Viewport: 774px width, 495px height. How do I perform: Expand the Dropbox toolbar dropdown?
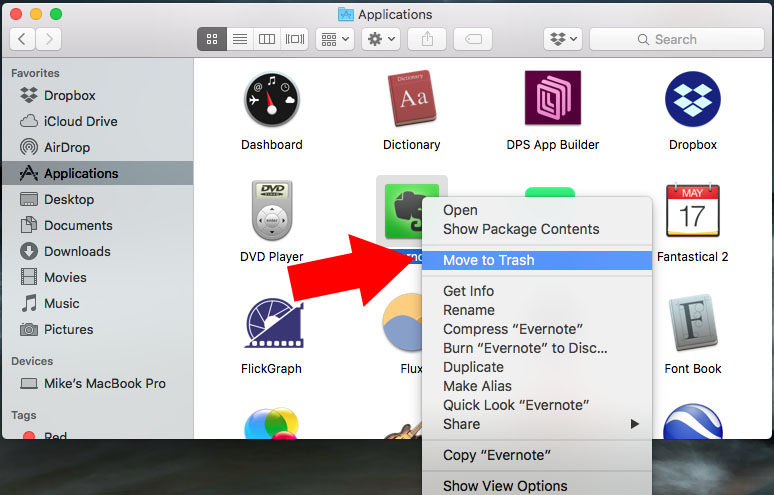click(x=562, y=39)
